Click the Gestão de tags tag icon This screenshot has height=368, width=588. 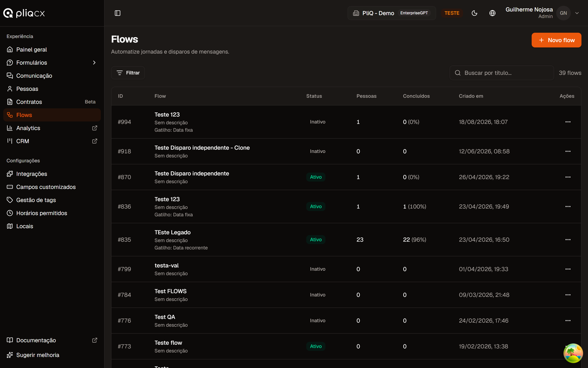[x=10, y=200]
